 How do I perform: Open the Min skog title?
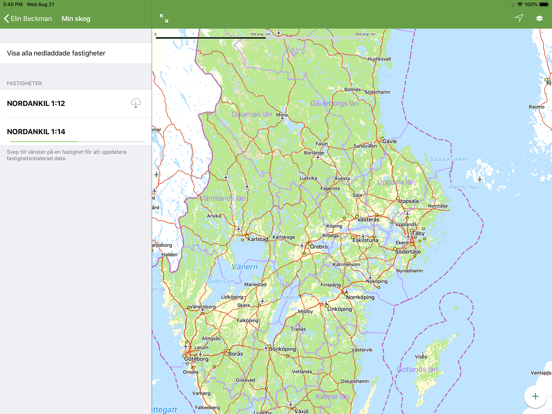(76, 19)
